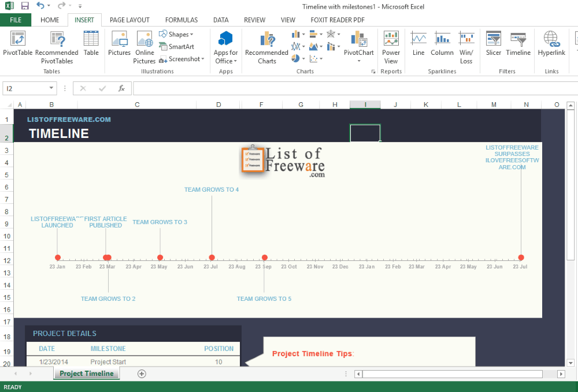Screen dimensions: 578x392
Task: Select column header N
Action: [526, 105]
